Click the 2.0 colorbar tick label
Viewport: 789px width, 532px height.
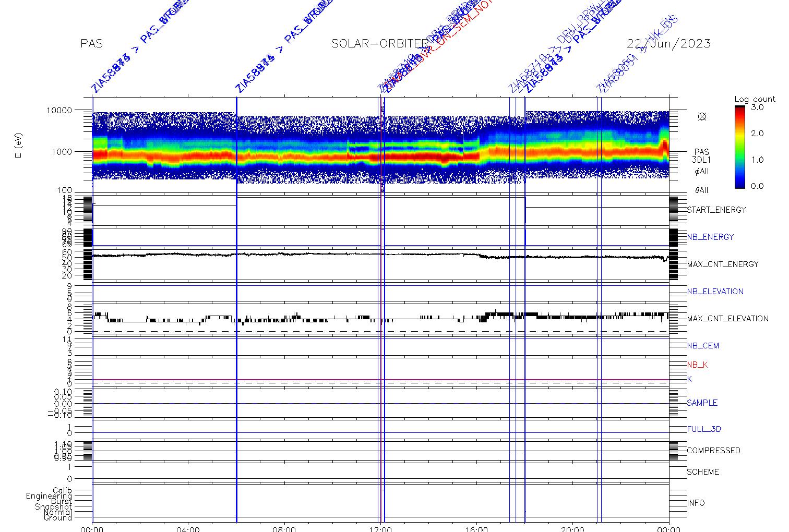coord(757,134)
